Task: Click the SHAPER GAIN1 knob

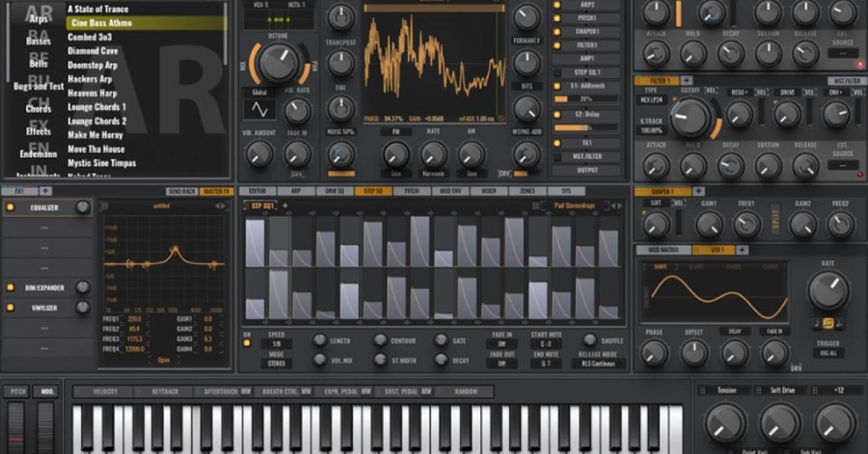Action: point(709,225)
